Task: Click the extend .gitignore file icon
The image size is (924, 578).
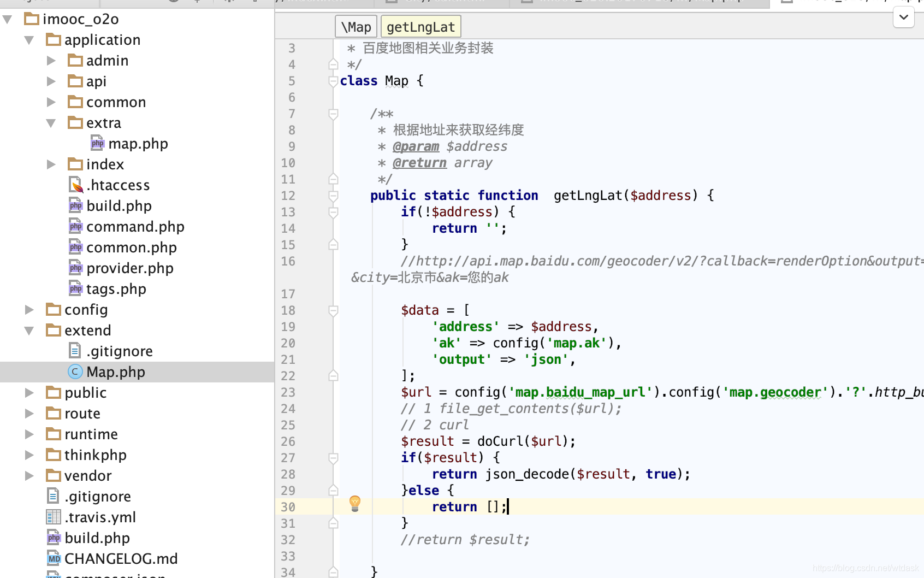Action: click(x=75, y=351)
